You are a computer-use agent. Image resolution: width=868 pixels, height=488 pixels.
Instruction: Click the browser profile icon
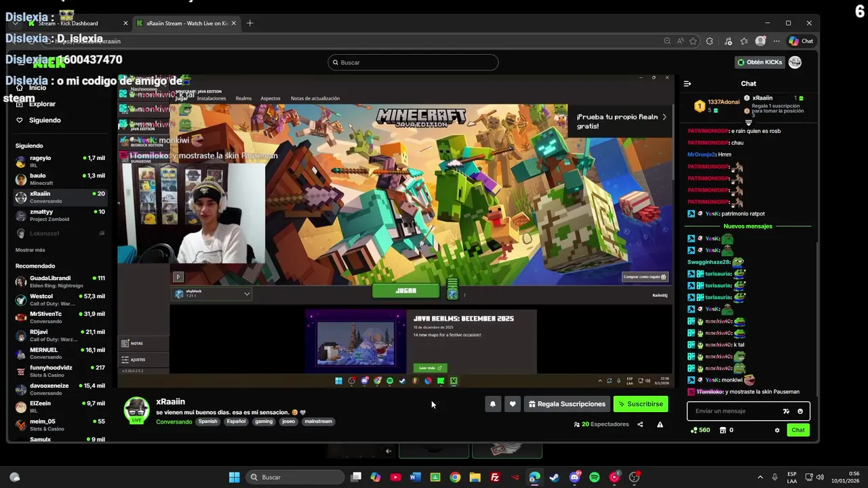[761, 41]
